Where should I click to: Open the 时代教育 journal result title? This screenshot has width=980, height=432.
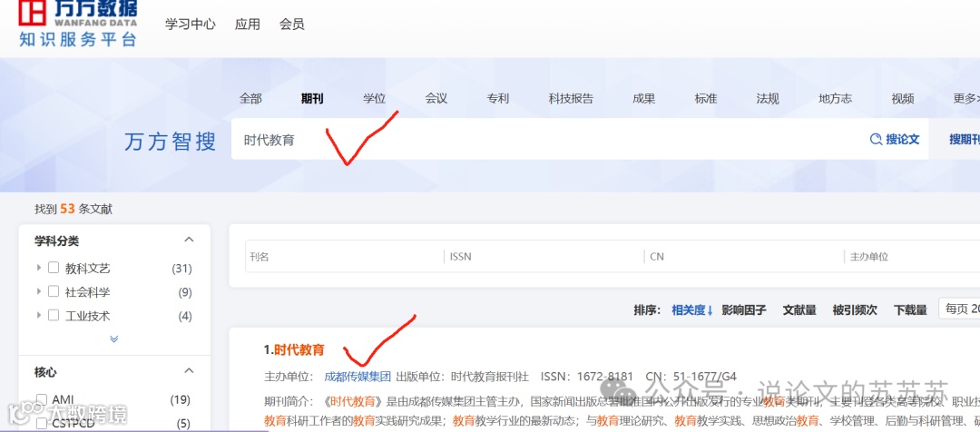point(299,349)
